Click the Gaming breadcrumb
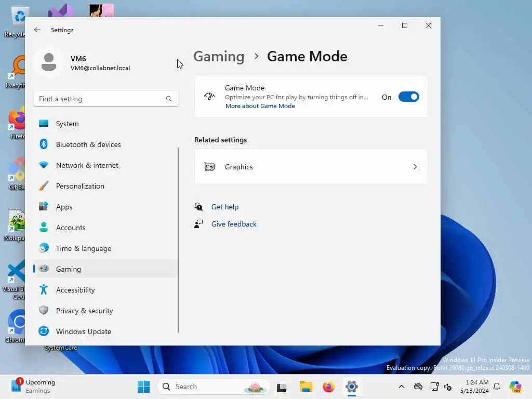 pyautogui.click(x=219, y=57)
